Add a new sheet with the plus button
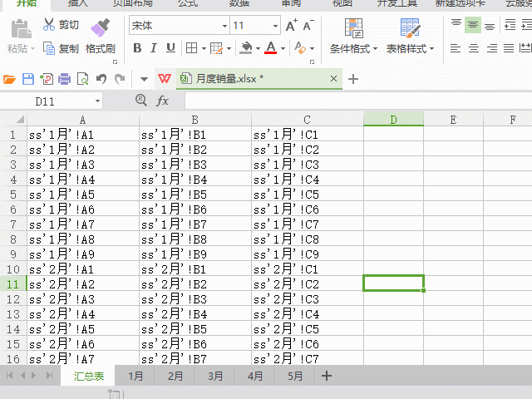 coord(327,376)
